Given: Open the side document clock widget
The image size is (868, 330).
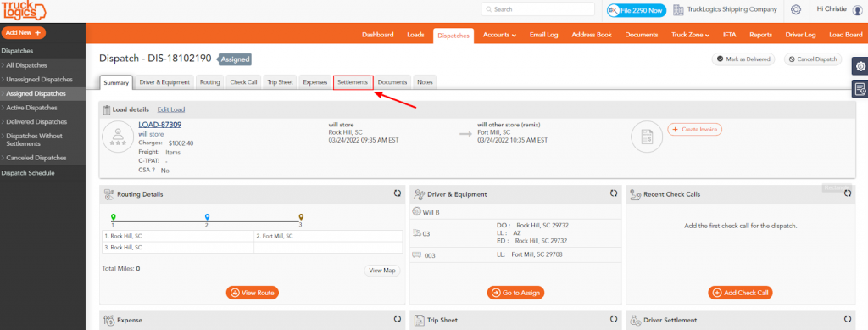Looking at the screenshot, I should (x=860, y=88).
